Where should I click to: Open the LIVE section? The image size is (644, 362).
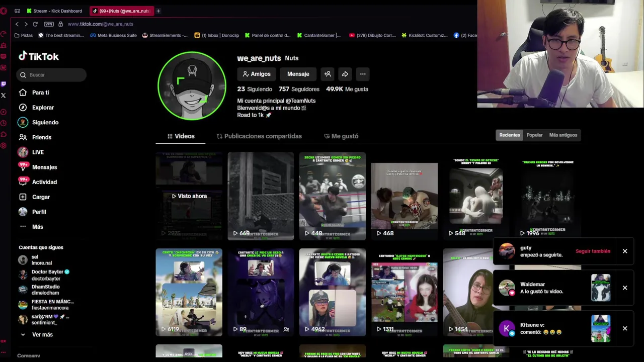click(31, 152)
